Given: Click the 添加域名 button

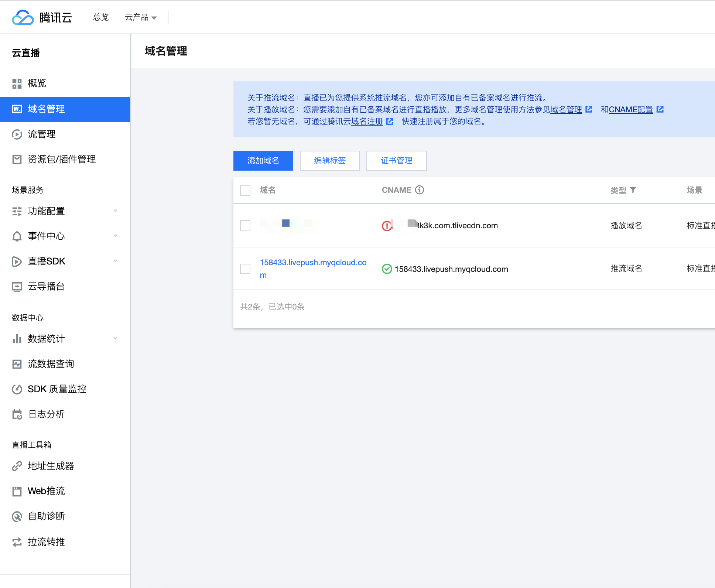Looking at the screenshot, I should click(263, 161).
